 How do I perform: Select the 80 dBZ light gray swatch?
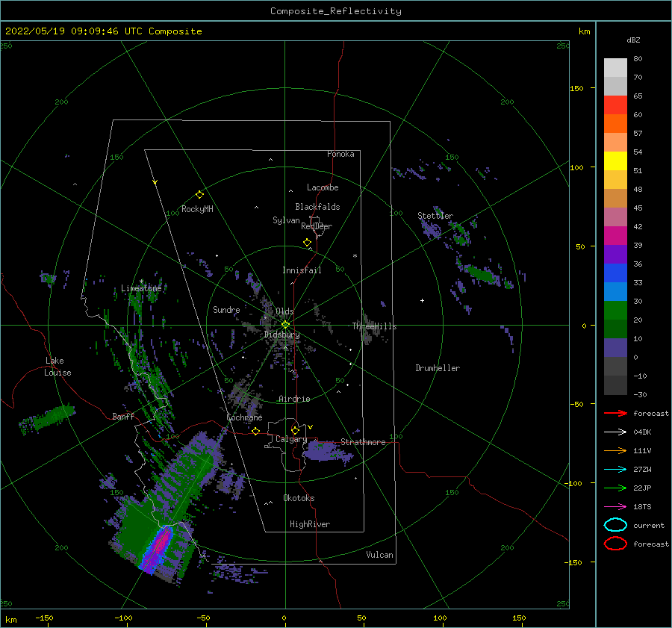tap(615, 67)
